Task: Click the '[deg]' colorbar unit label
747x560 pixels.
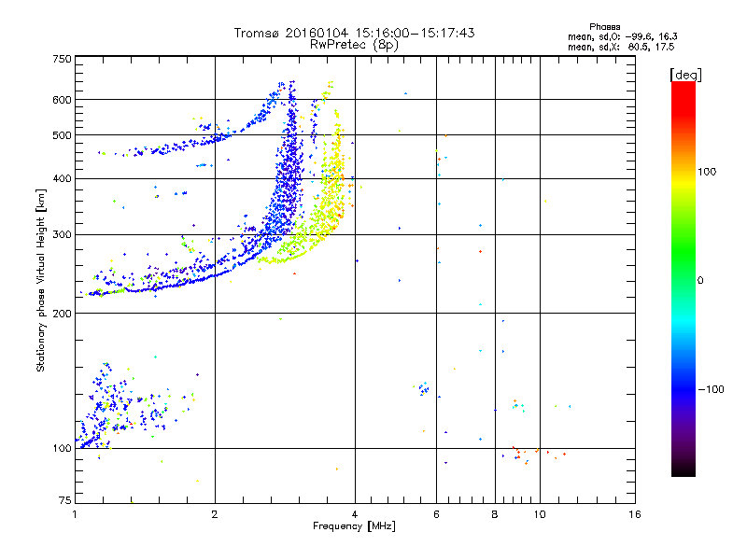Action: 685,75
